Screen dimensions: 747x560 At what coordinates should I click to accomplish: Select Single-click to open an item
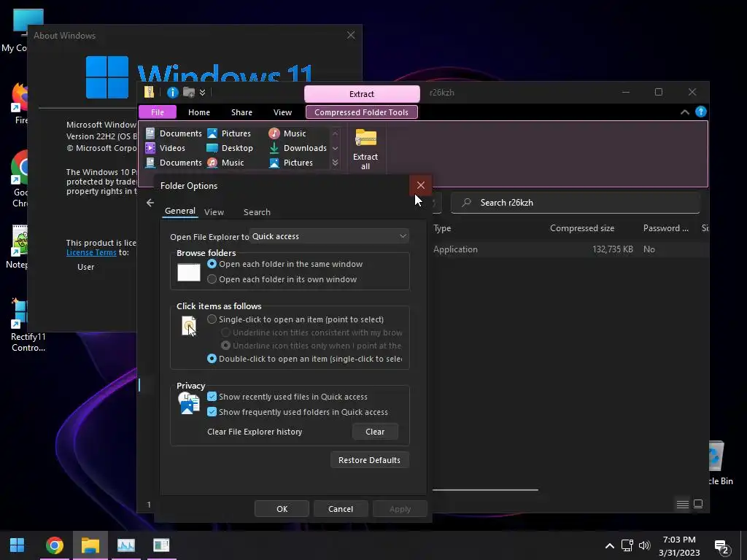[295, 319]
